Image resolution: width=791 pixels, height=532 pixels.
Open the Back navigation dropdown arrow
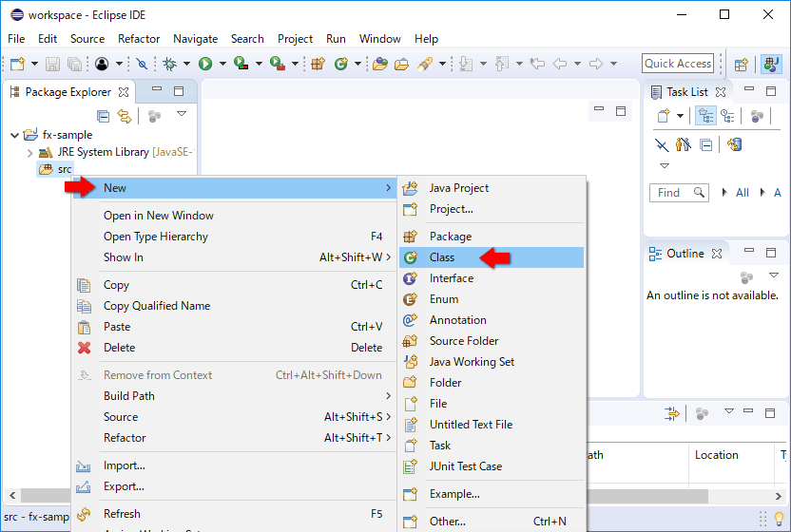pyautogui.click(x=577, y=64)
